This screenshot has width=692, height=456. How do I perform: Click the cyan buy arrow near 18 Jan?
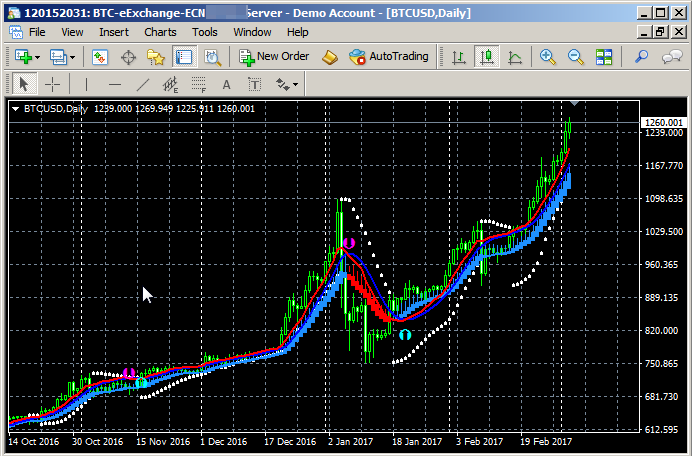(x=405, y=335)
